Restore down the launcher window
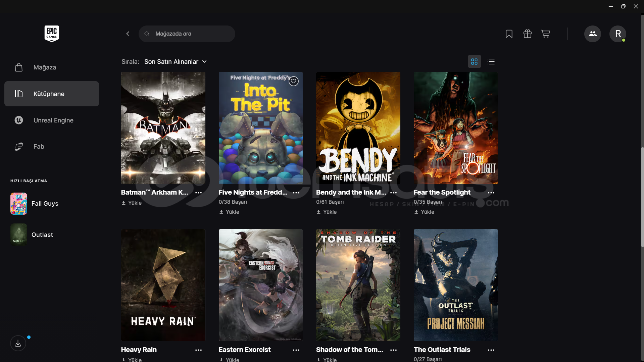The height and width of the screenshot is (362, 644). (623, 6)
